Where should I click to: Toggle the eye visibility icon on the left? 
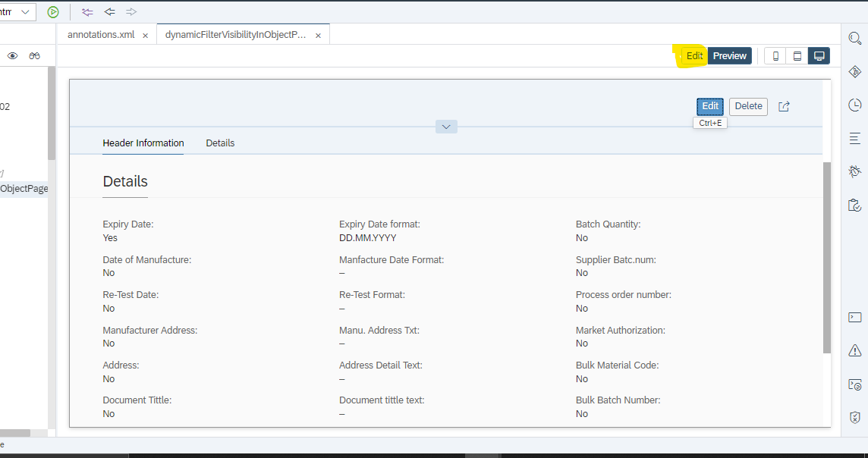click(12, 55)
